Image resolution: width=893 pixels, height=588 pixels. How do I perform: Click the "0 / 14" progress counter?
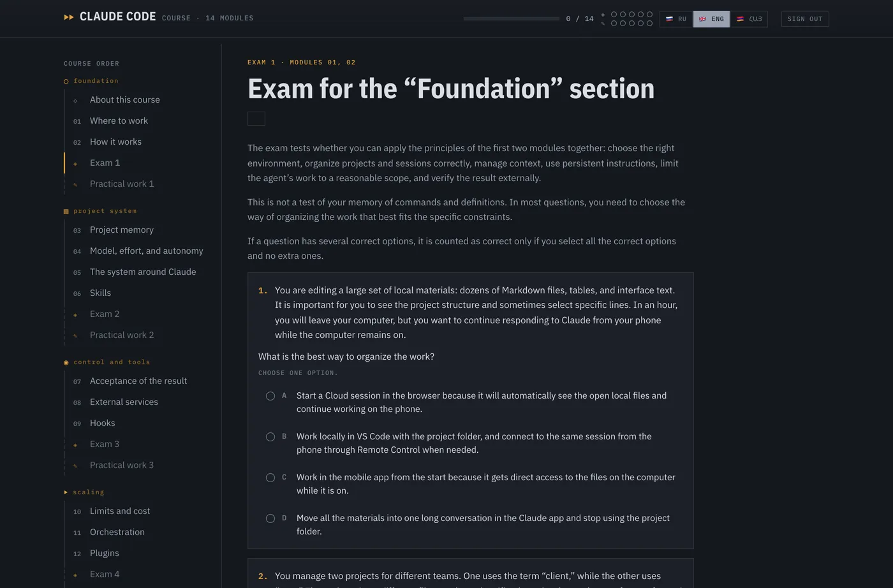pos(580,19)
